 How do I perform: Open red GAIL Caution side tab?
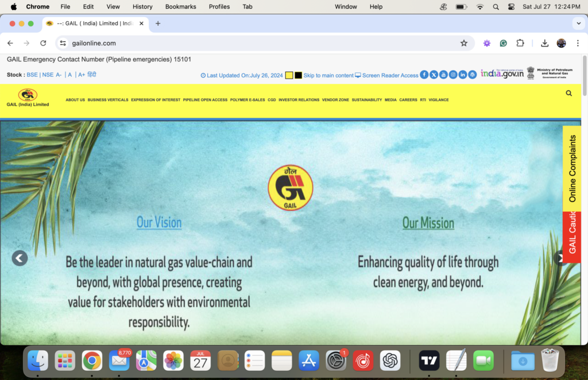[x=572, y=237]
